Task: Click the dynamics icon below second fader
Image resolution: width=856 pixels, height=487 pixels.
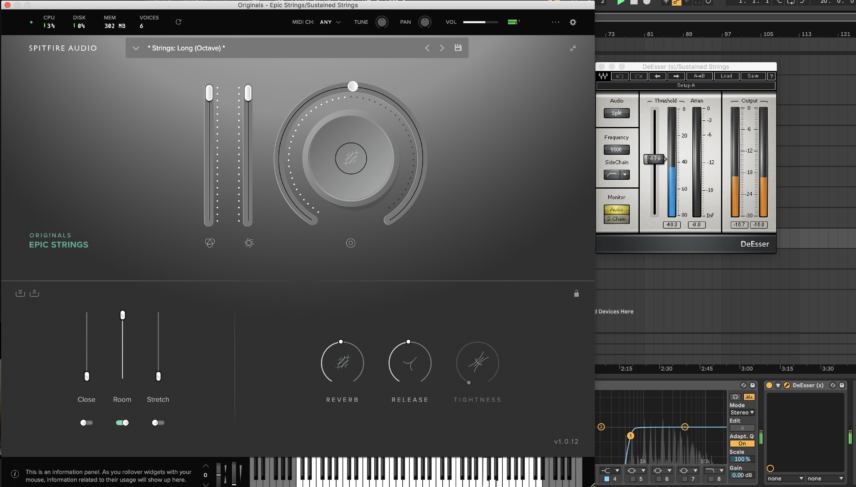Action: (x=249, y=243)
